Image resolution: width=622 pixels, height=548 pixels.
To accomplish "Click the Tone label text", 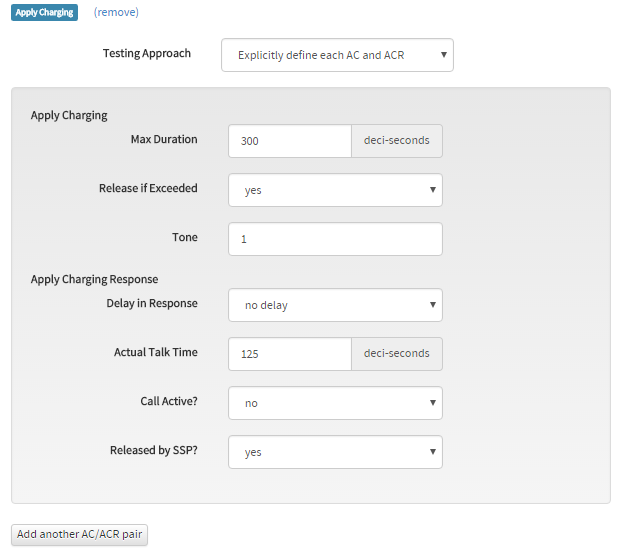I will (x=184, y=237).
